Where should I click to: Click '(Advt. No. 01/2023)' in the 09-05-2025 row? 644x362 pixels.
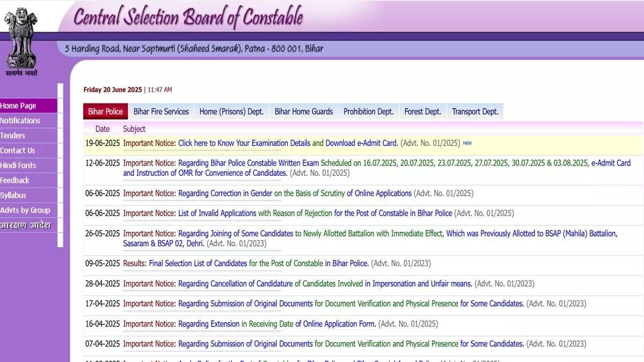[401, 263]
